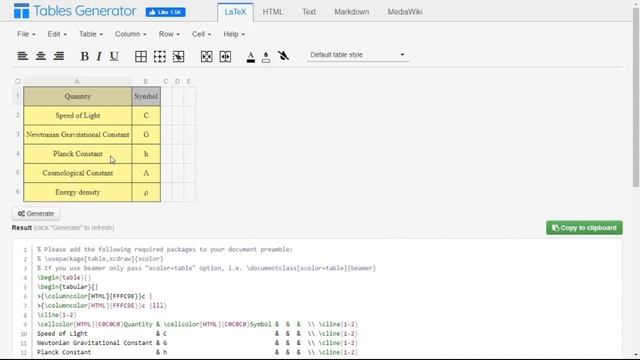Select the cell containing symbol ρ
The image size is (640, 360).
tap(146, 192)
